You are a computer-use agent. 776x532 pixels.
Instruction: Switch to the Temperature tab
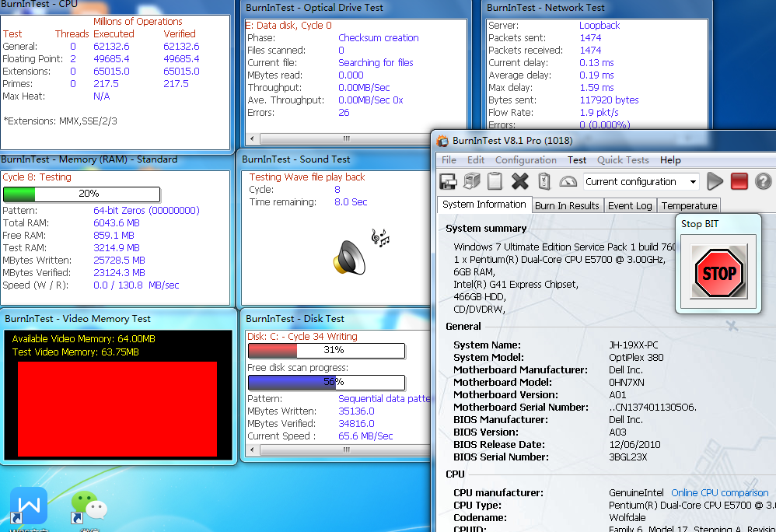[689, 206]
